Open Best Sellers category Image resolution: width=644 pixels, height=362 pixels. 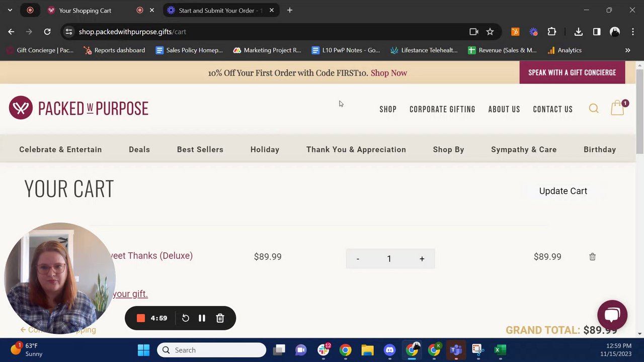[200, 149]
